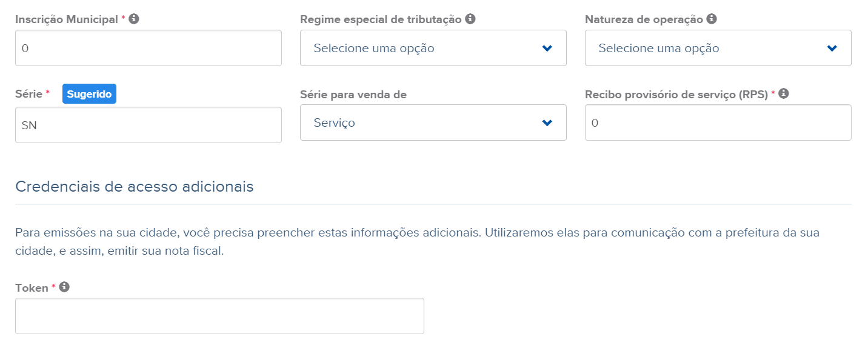Open Regime especial de tributação select box
868x339 pixels.
(433, 48)
